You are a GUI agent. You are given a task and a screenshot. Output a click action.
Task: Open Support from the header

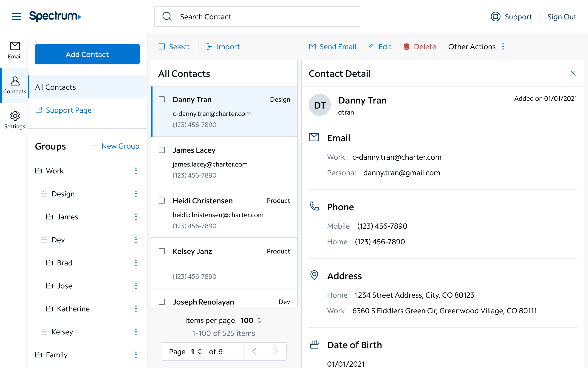tap(511, 17)
